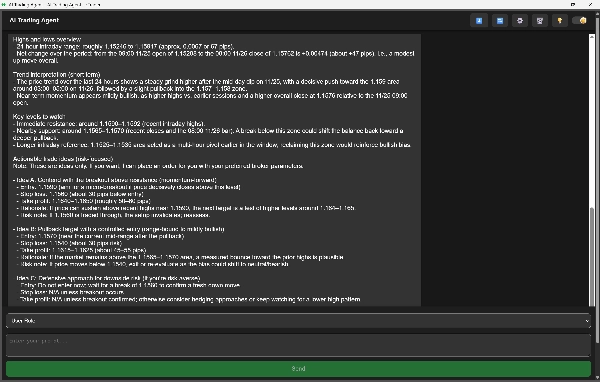Image resolution: width=600 pixels, height=382 pixels.
Task: Click the robot-face icon in header toolbar
Action: click(x=540, y=21)
